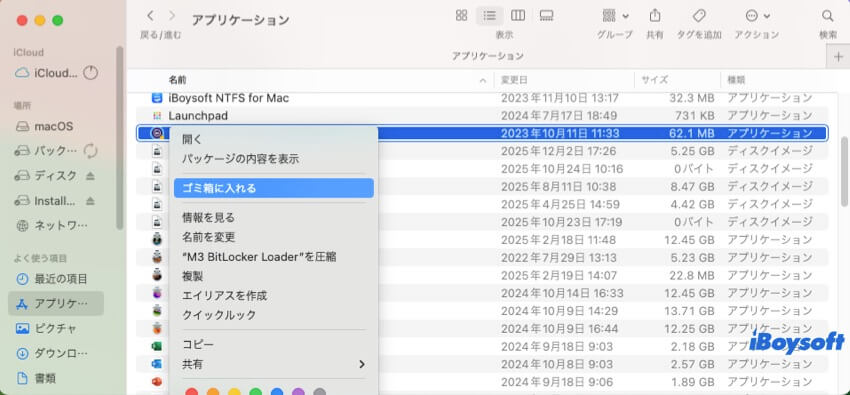Sort by the 種類 column header
The image size is (850, 395).
pyautogui.click(x=736, y=80)
